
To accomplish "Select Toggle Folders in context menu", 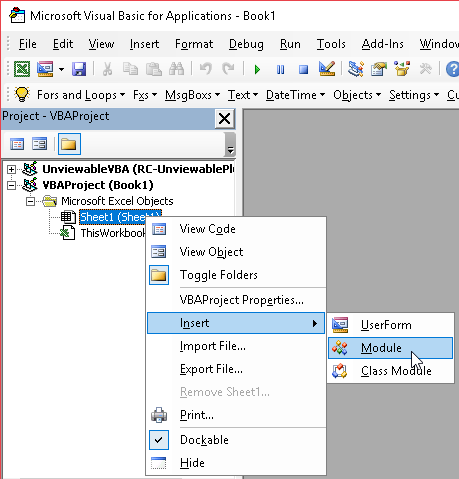I will [219, 275].
